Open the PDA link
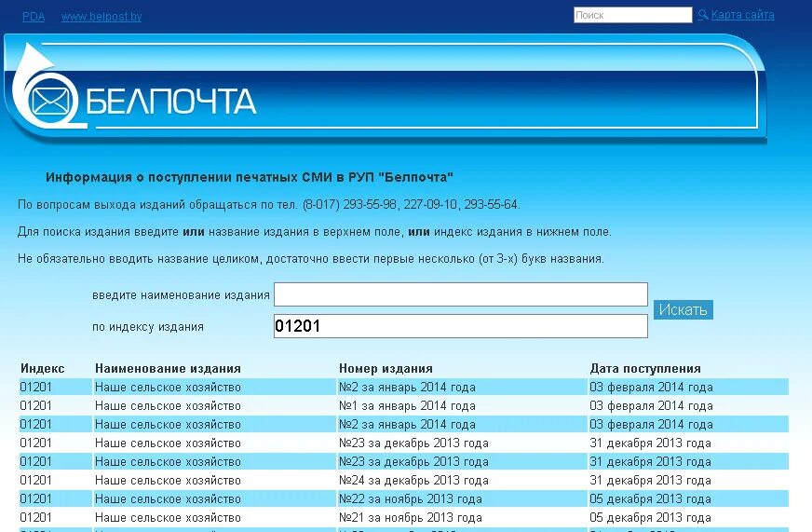Viewport: 812px width, 532px height. tap(34, 17)
